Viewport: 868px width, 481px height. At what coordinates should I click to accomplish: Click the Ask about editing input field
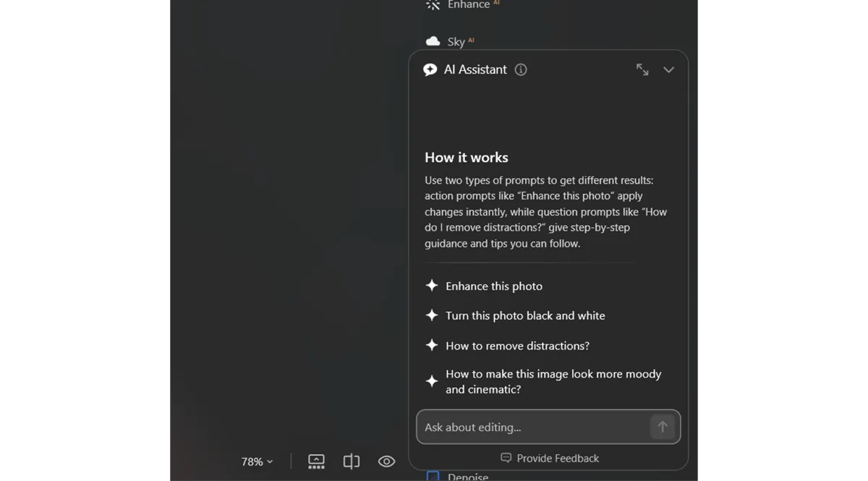pyautogui.click(x=535, y=427)
